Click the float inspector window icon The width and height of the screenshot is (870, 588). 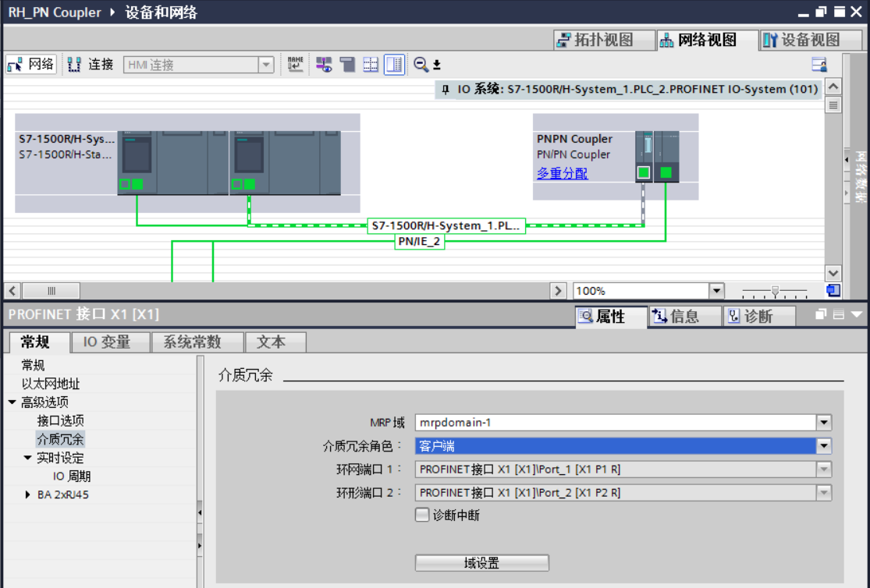coord(821,314)
